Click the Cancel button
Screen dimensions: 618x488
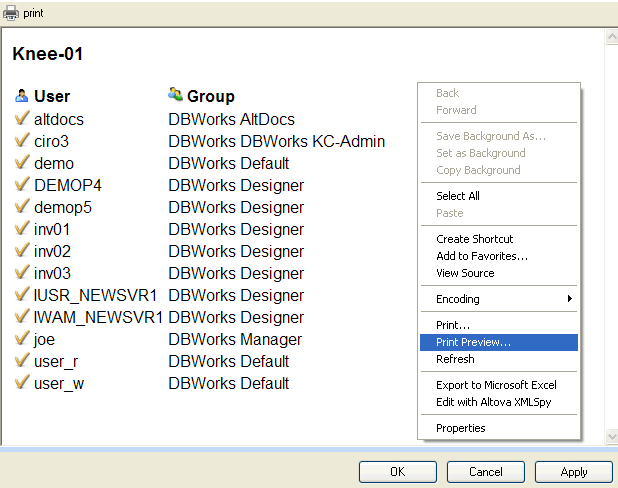(x=486, y=472)
